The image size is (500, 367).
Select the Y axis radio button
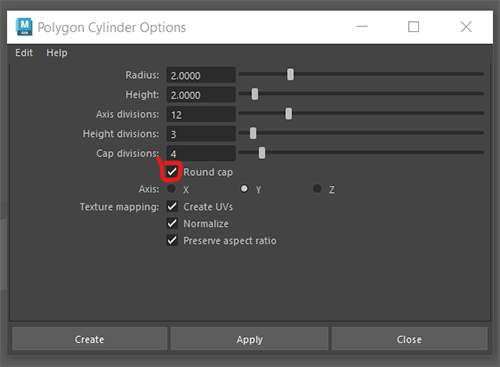tap(244, 189)
